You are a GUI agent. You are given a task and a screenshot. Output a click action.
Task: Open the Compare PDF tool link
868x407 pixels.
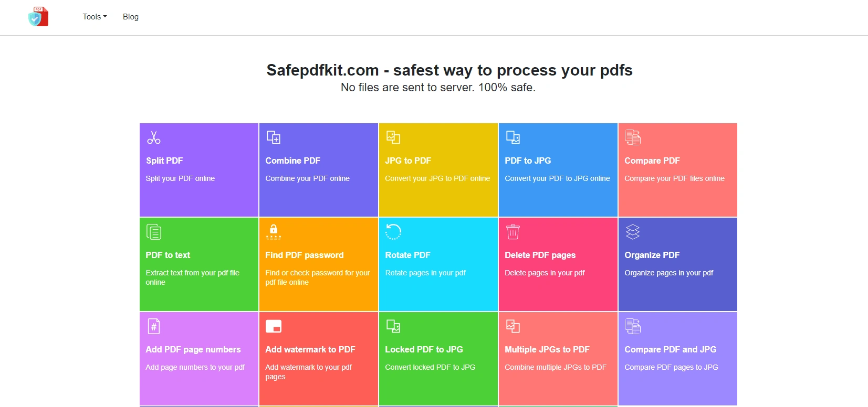(652, 160)
